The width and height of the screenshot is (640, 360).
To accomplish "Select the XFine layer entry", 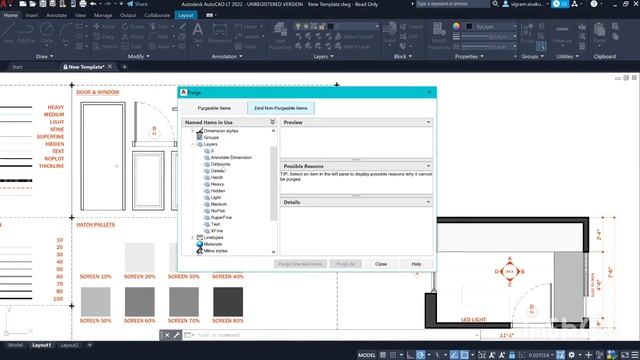I will [x=217, y=231].
